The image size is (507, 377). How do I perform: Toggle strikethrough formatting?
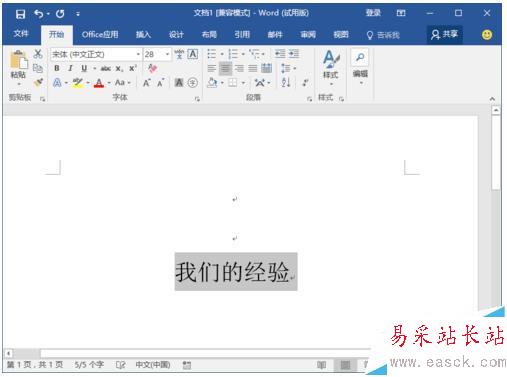(106, 68)
